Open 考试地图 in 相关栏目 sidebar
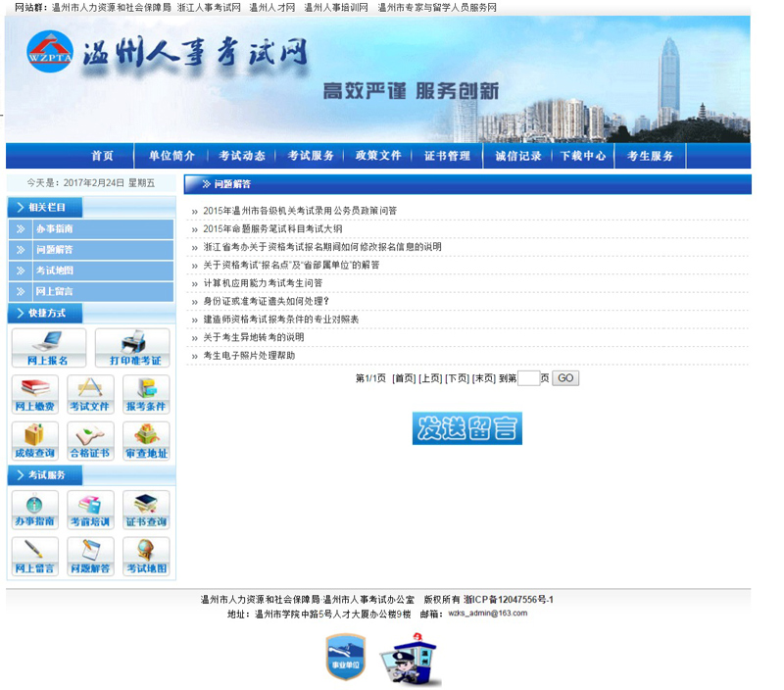This screenshot has width=784, height=690. click(91, 271)
